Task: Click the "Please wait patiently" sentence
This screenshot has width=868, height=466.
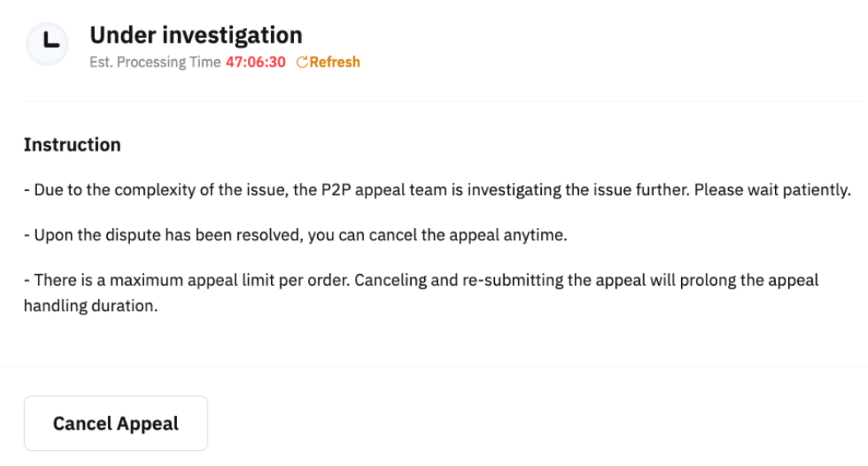Action: [772, 190]
